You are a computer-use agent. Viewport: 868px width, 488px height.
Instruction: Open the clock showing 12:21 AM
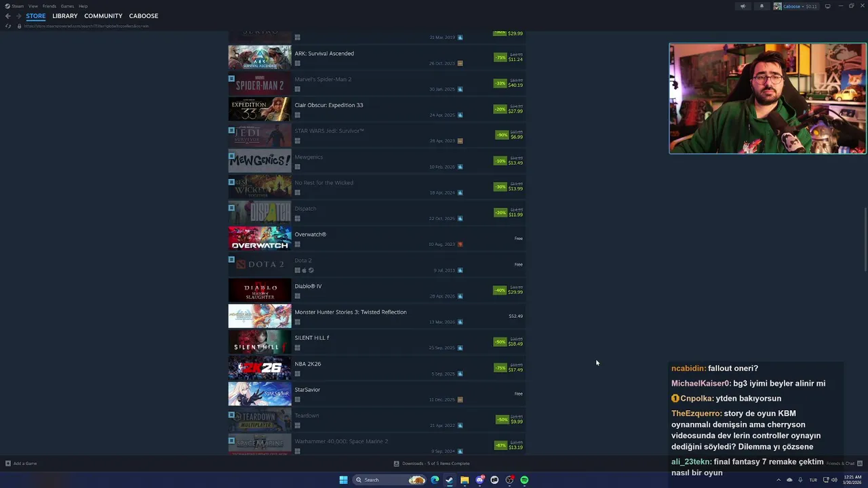coord(852,480)
